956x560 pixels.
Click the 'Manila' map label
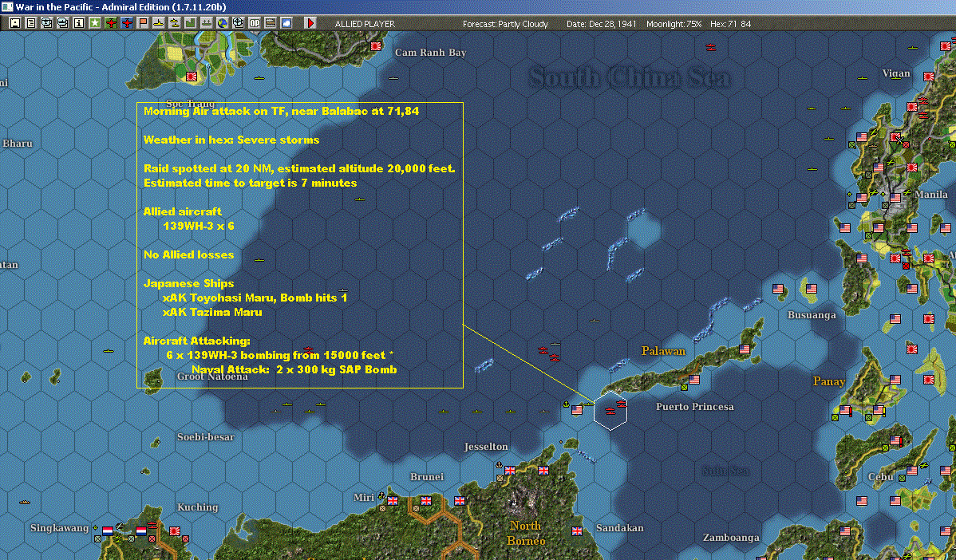(931, 195)
